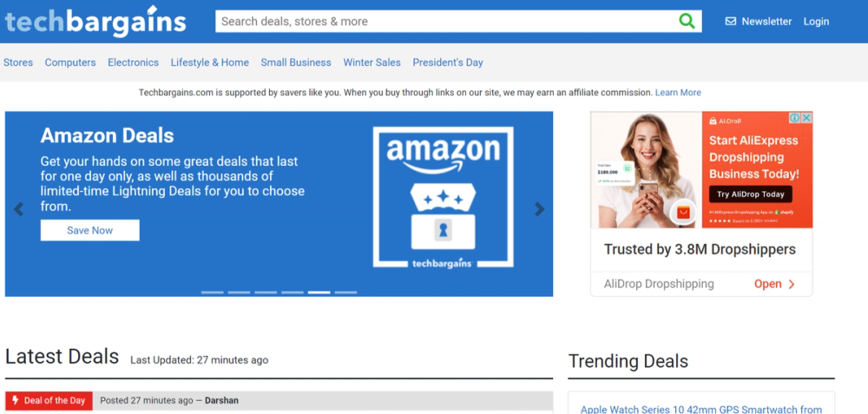Click the Amazon techbargains banner image
Screen dimensions: 868x414
(x=443, y=198)
